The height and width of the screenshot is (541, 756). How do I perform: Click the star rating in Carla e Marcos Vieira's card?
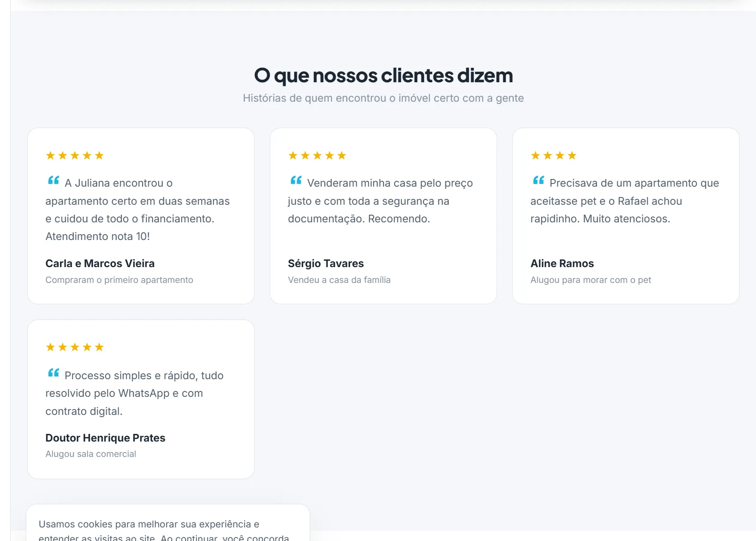click(x=75, y=155)
